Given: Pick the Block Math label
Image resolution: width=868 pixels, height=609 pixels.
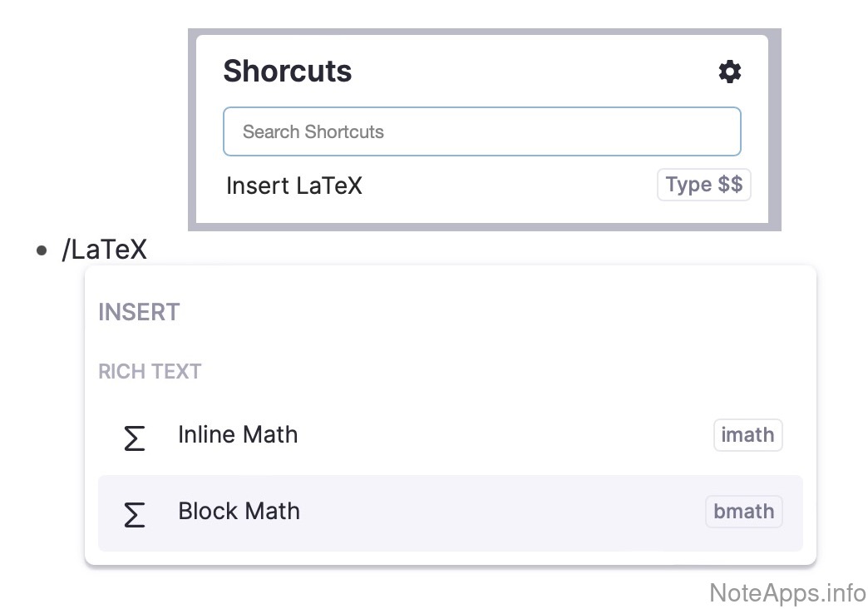Looking at the screenshot, I should tap(239, 511).
